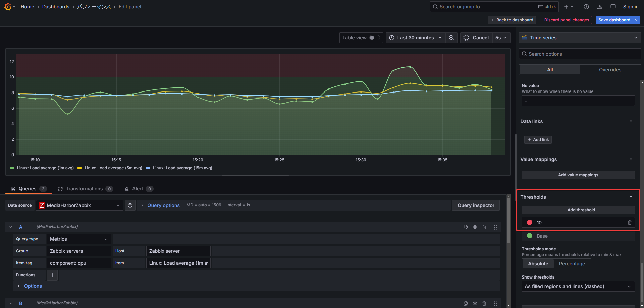
Task: Click Add threshold button
Action: click(578, 210)
